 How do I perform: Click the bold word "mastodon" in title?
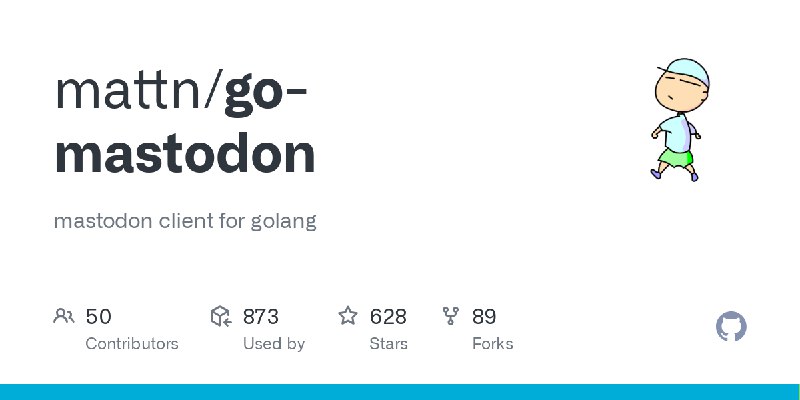tap(185, 156)
